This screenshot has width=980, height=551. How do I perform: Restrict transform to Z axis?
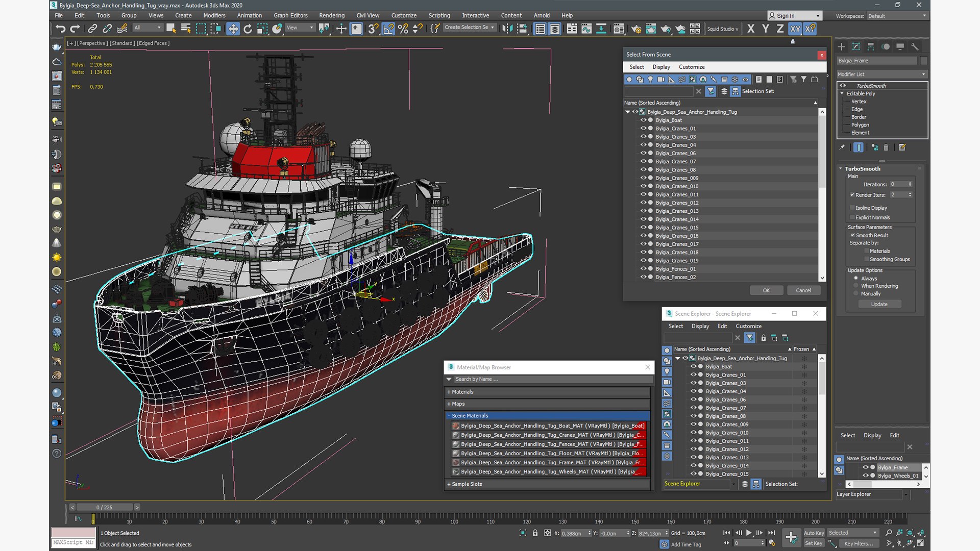coord(780,29)
